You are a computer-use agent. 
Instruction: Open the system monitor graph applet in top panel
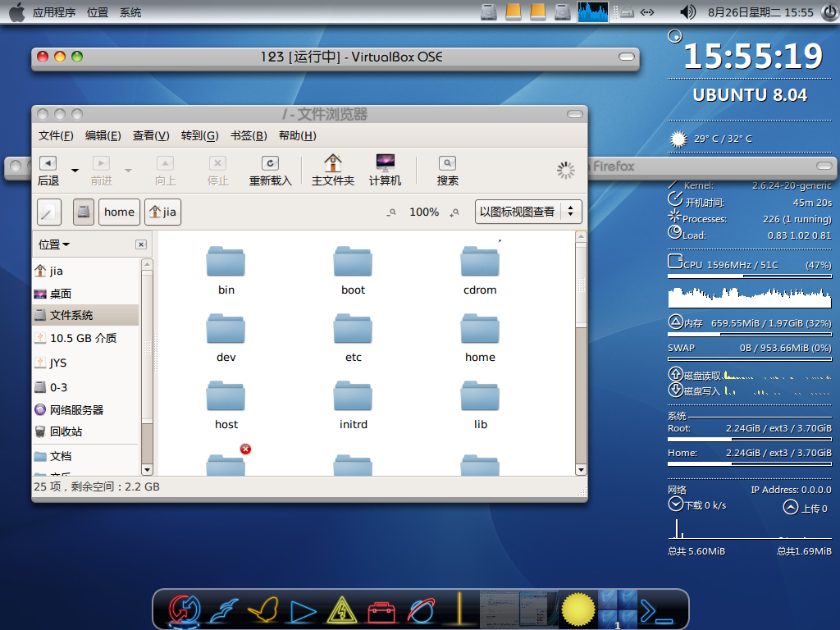click(592, 11)
